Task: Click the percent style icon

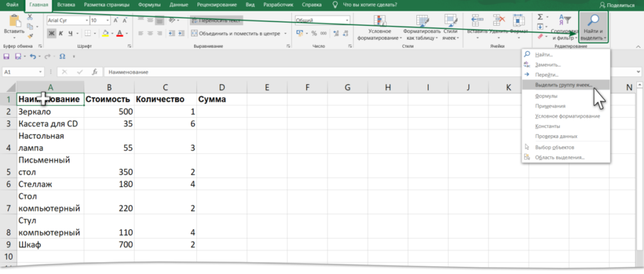Action: pos(314,33)
